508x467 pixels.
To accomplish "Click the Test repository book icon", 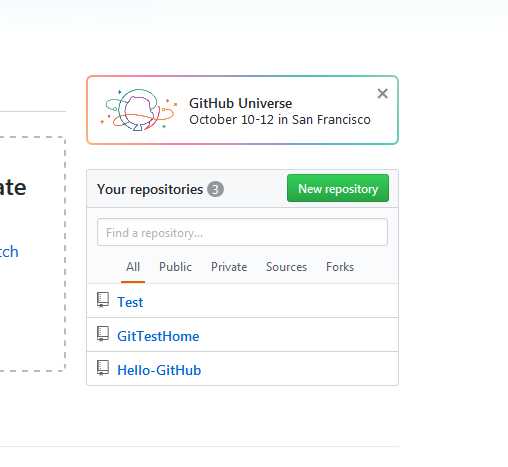I will pos(103,300).
